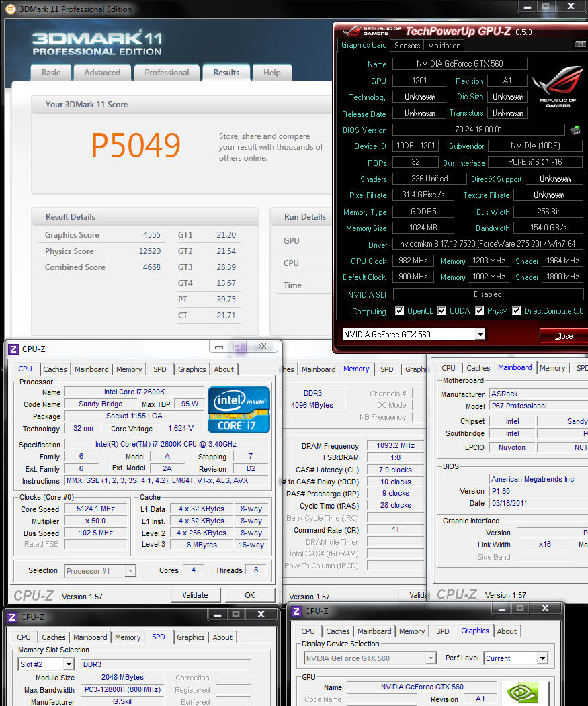Click the GPU-Z screenshot camera icon

point(581,44)
